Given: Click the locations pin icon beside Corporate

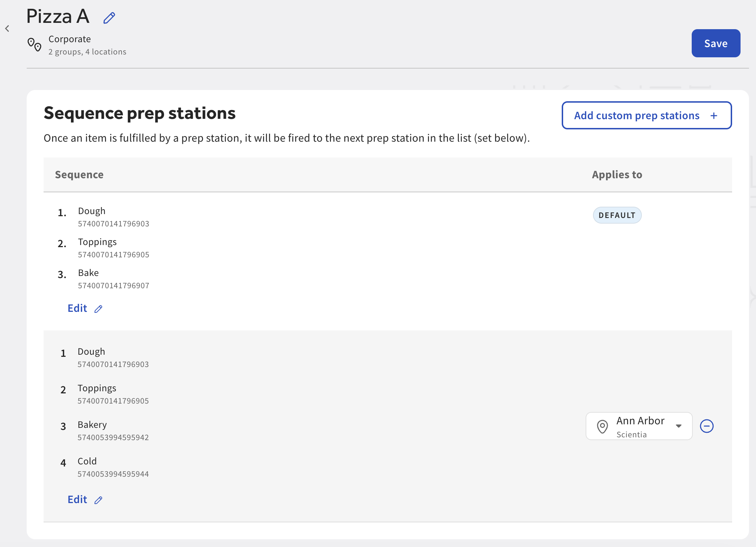Looking at the screenshot, I should pos(34,45).
